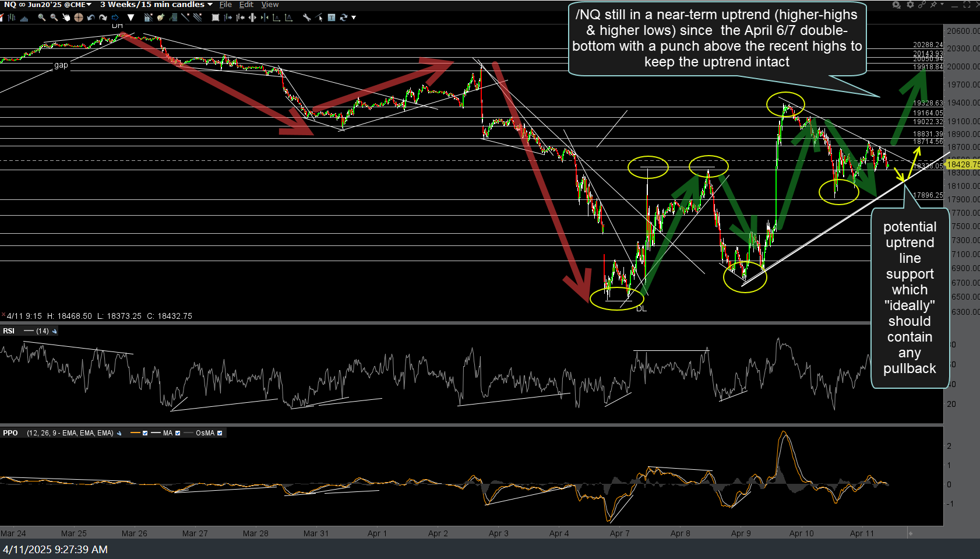Uncheck the PPO orange line checkbox

coord(145,433)
